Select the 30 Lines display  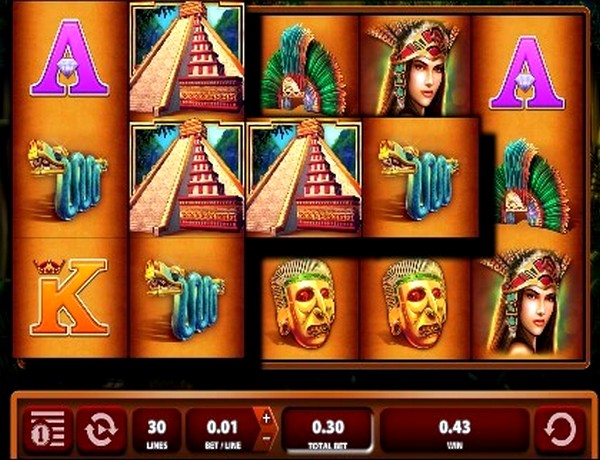157,429
